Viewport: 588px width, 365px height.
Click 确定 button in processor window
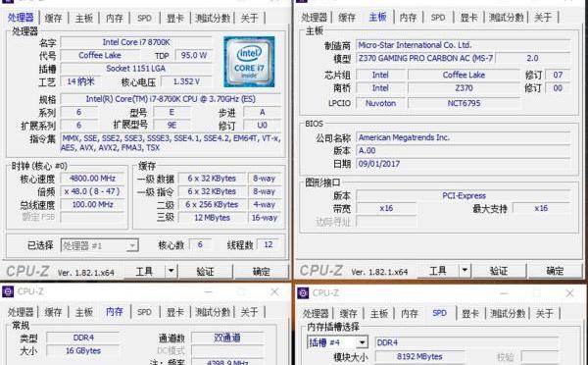[262, 271]
